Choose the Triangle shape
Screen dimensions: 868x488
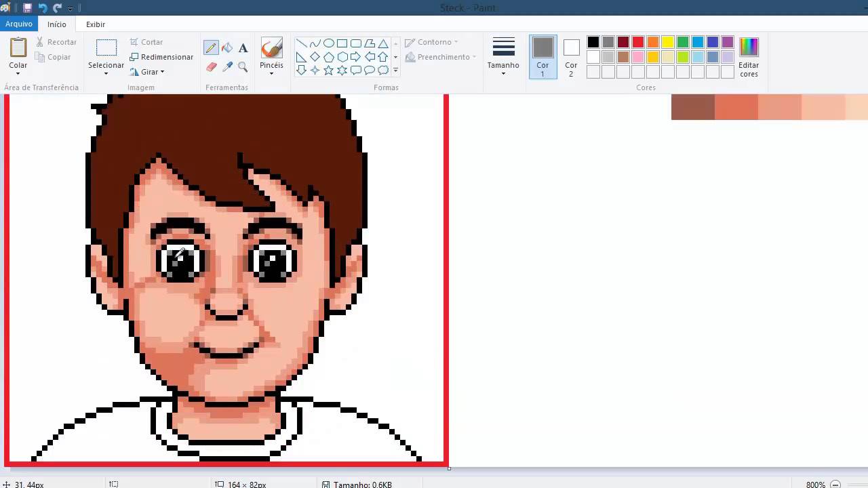click(x=383, y=43)
